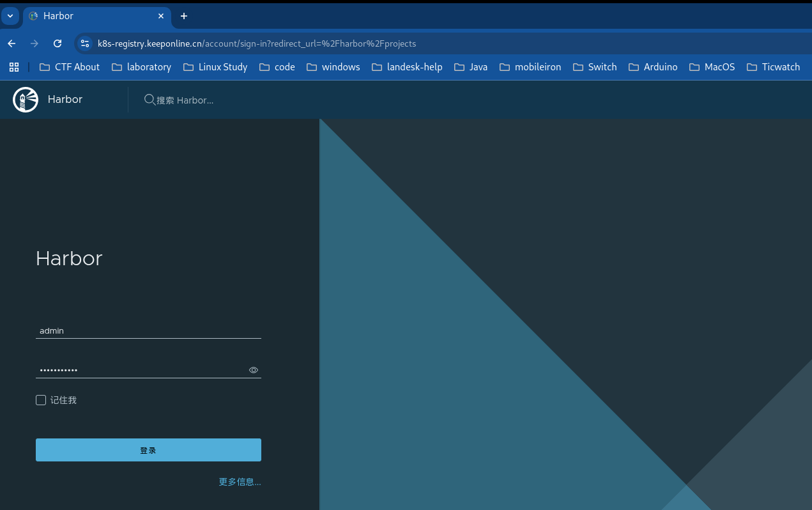
Task: Open new tab with the plus icon
Action: [x=184, y=16]
